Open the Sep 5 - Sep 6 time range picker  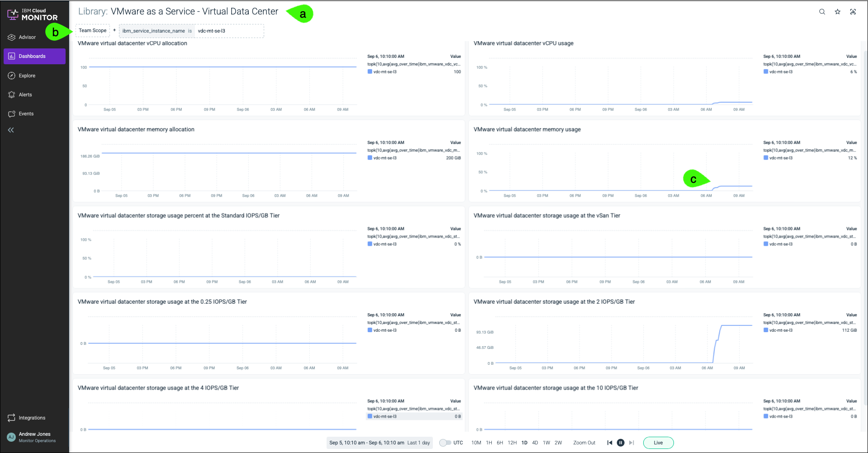pos(379,443)
